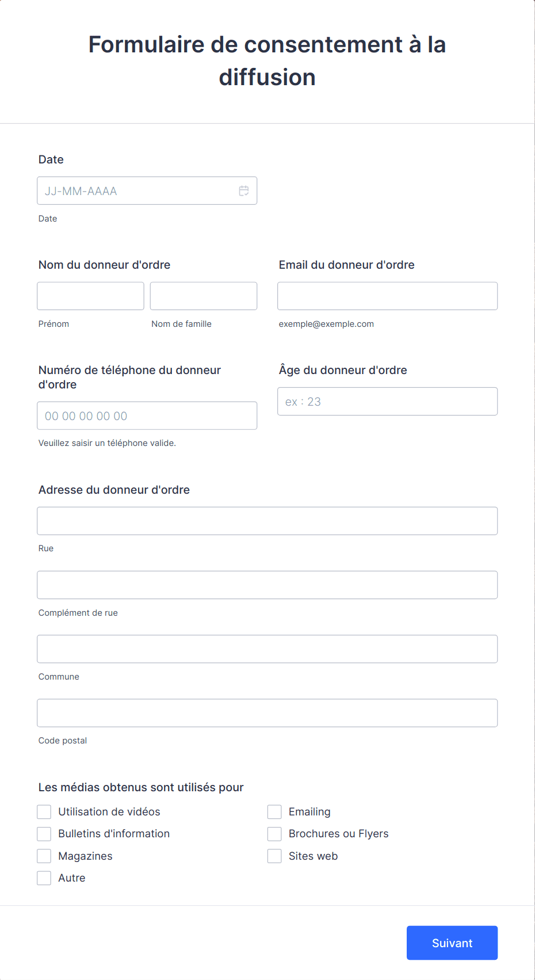The height and width of the screenshot is (980, 535).
Task: Open the calendar date picker icon
Action: tap(244, 191)
